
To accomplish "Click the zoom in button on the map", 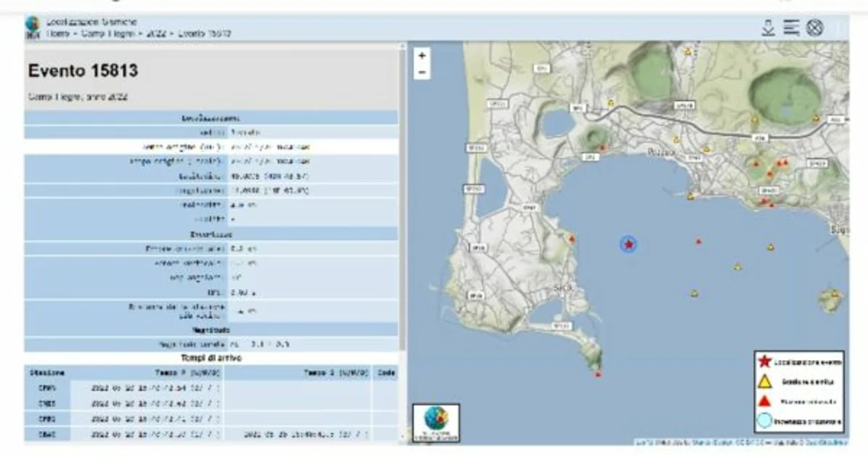I will (420, 56).
